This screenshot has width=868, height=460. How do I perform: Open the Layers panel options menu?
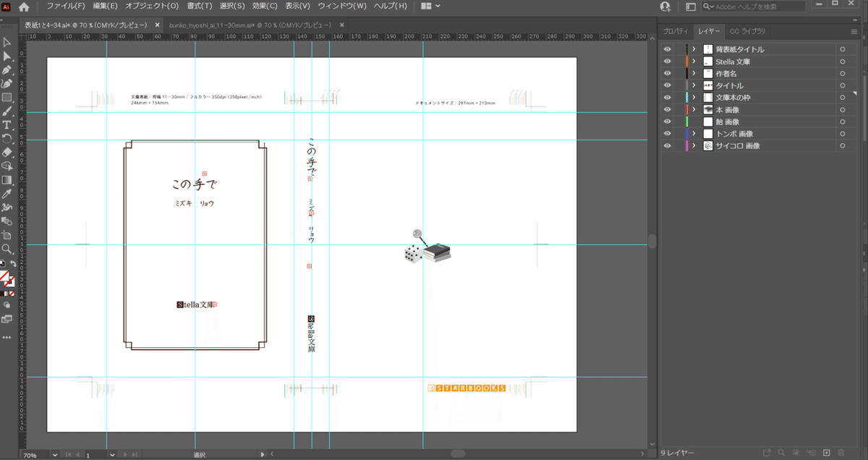tap(854, 32)
